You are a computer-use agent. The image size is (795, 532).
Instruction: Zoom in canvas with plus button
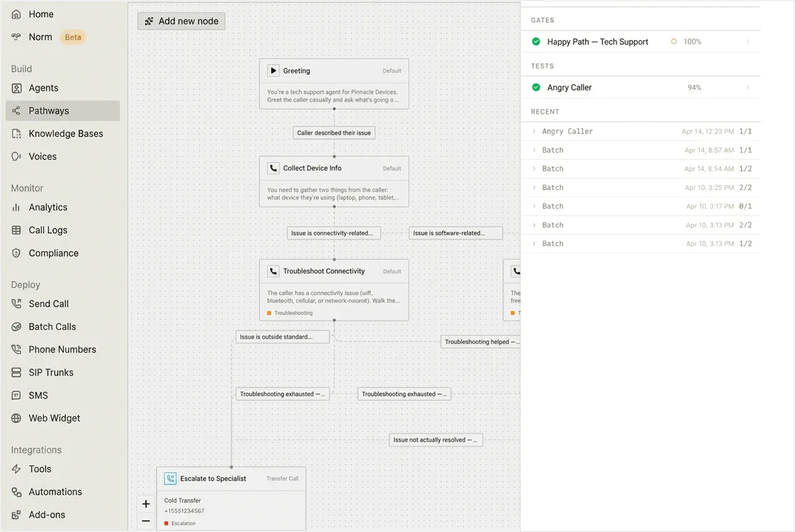[146, 504]
